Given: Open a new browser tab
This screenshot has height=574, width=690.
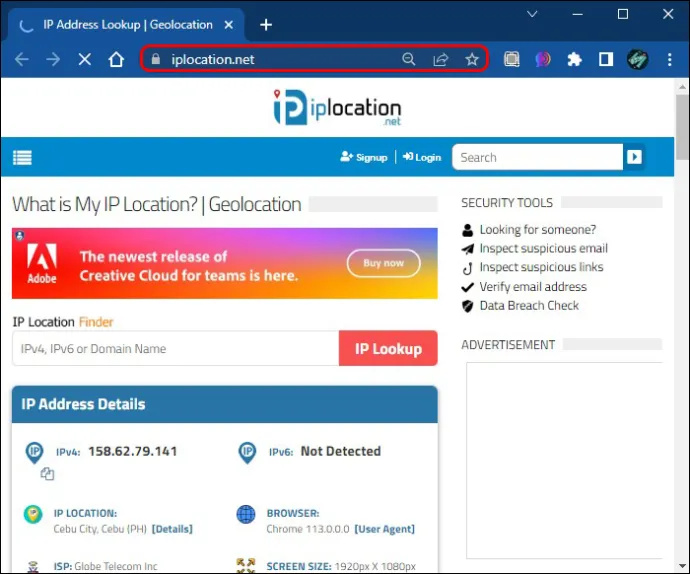Looking at the screenshot, I should (x=266, y=25).
